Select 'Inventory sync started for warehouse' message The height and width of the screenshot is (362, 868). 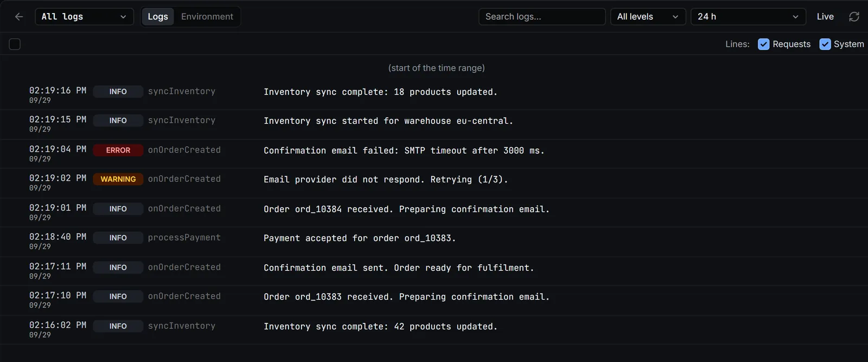pos(388,121)
